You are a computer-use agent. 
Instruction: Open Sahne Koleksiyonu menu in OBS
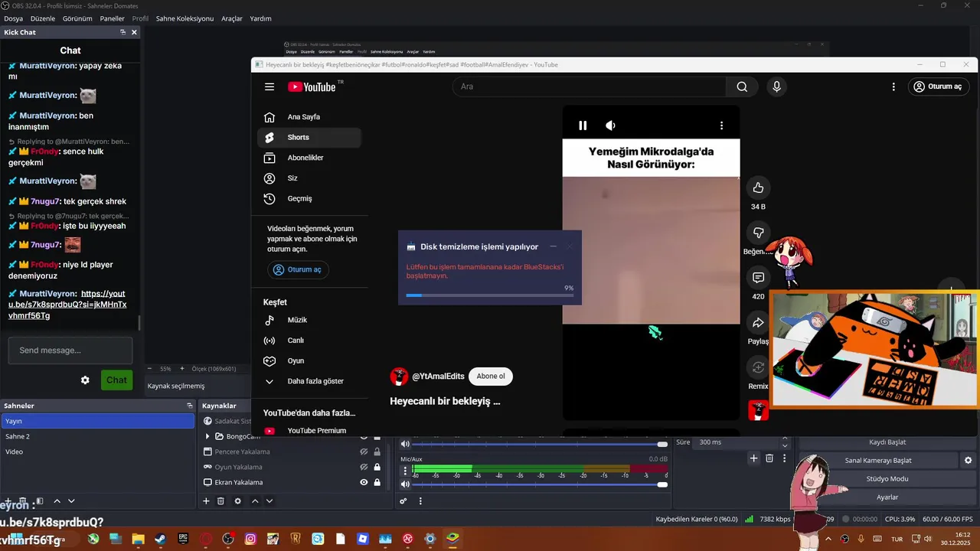tap(185, 18)
